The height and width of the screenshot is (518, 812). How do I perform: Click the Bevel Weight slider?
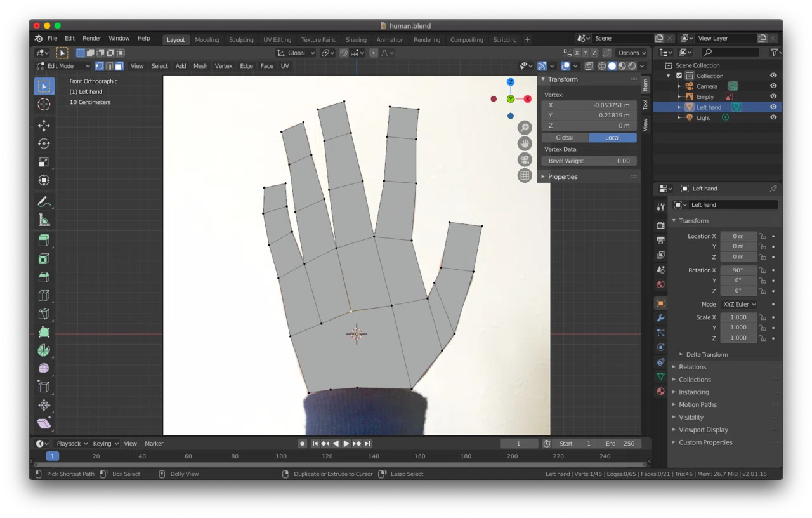589,161
